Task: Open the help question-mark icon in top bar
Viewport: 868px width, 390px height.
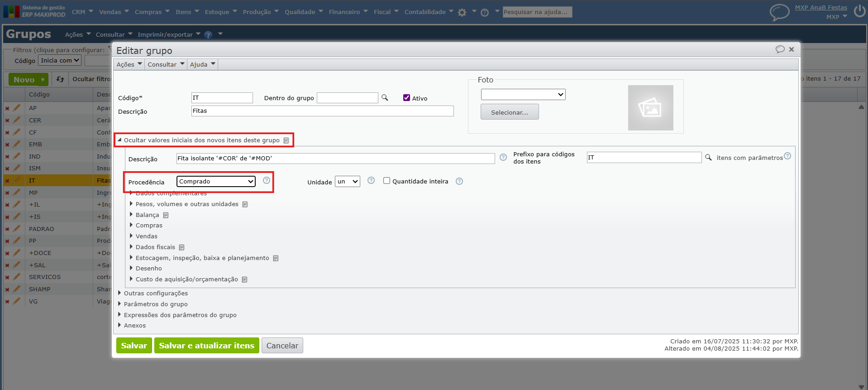Action: coord(485,12)
